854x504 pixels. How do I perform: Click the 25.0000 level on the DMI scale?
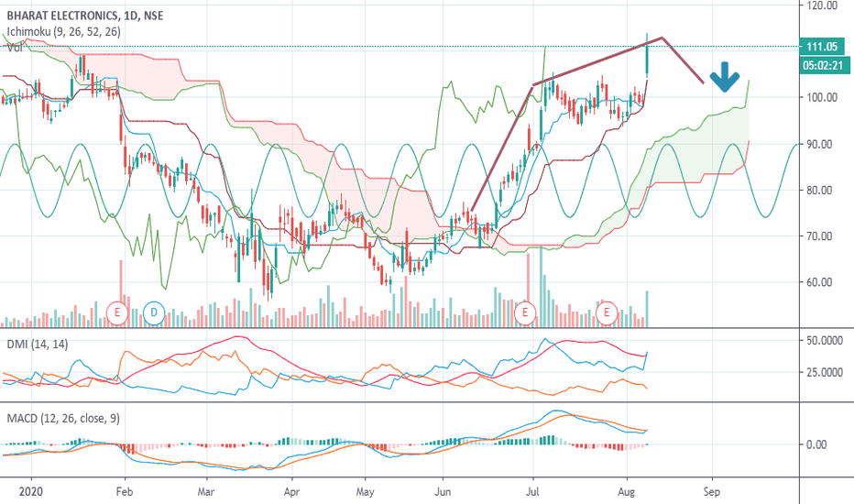(x=825, y=373)
